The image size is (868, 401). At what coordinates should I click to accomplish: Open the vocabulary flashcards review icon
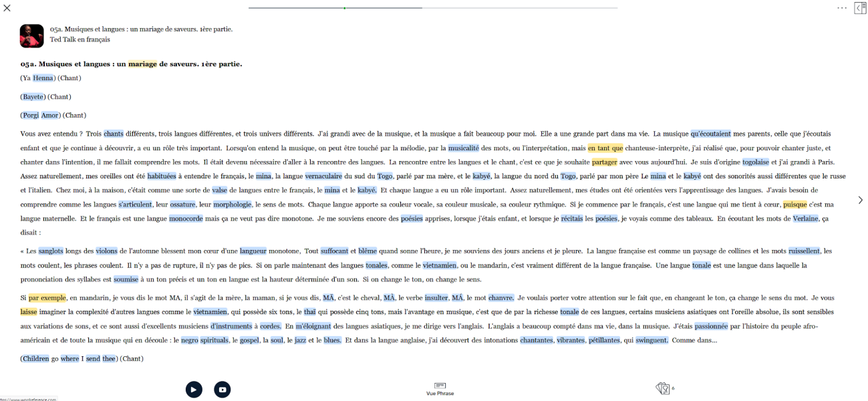[663, 388]
